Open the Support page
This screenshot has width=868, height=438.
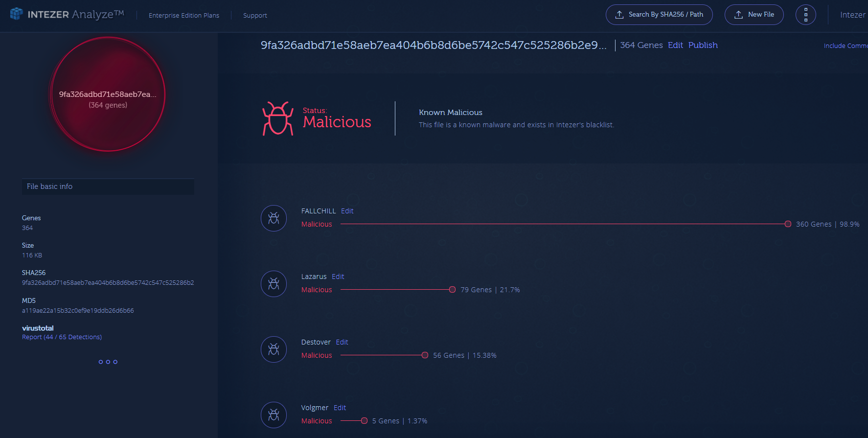tap(255, 16)
